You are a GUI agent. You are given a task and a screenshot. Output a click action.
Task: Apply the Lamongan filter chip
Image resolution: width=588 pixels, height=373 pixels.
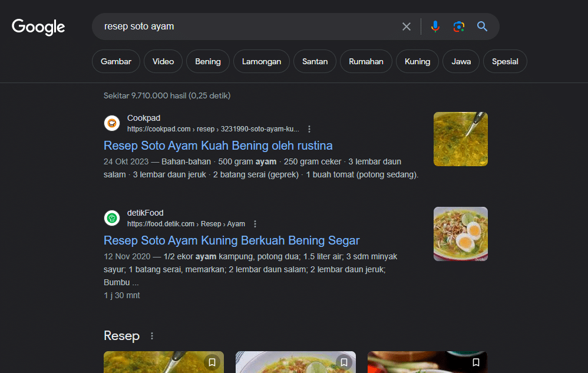coord(262,61)
